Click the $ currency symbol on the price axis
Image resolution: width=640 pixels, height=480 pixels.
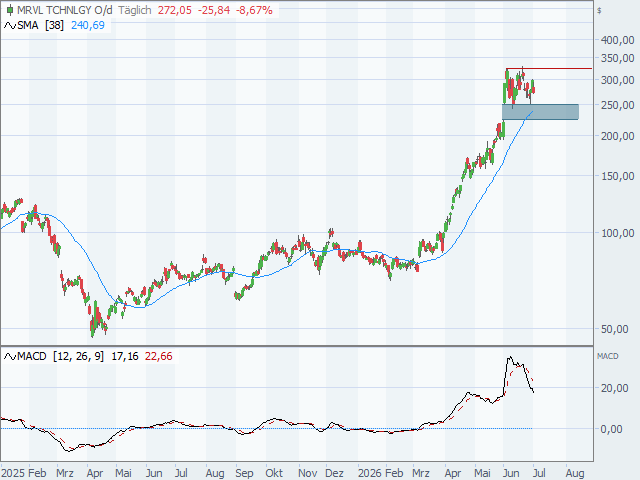click(599, 11)
